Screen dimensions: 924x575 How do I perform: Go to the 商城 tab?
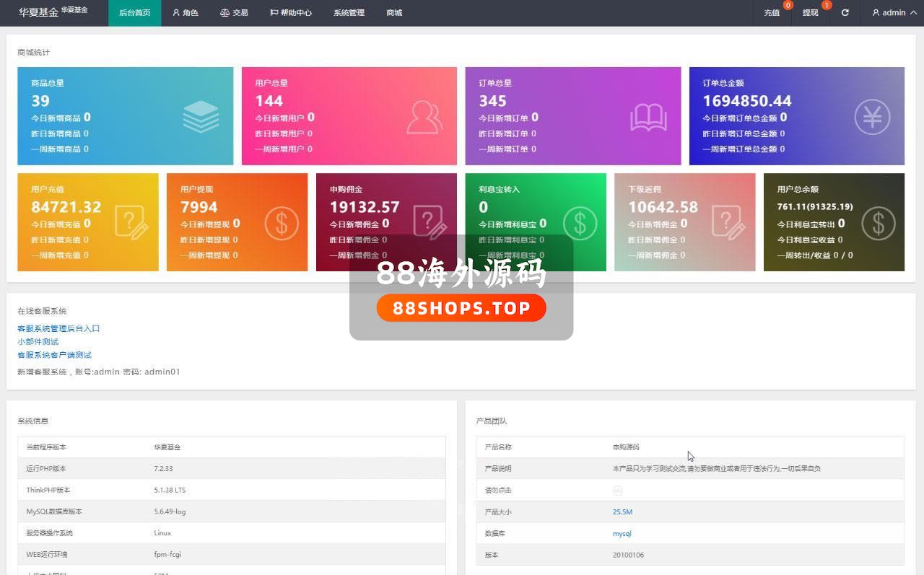(394, 12)
